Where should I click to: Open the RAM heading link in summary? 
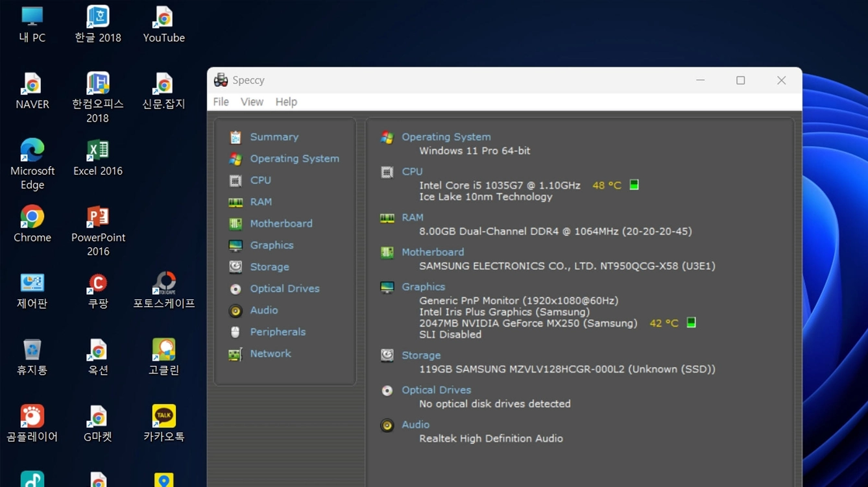tap(413, 218)
